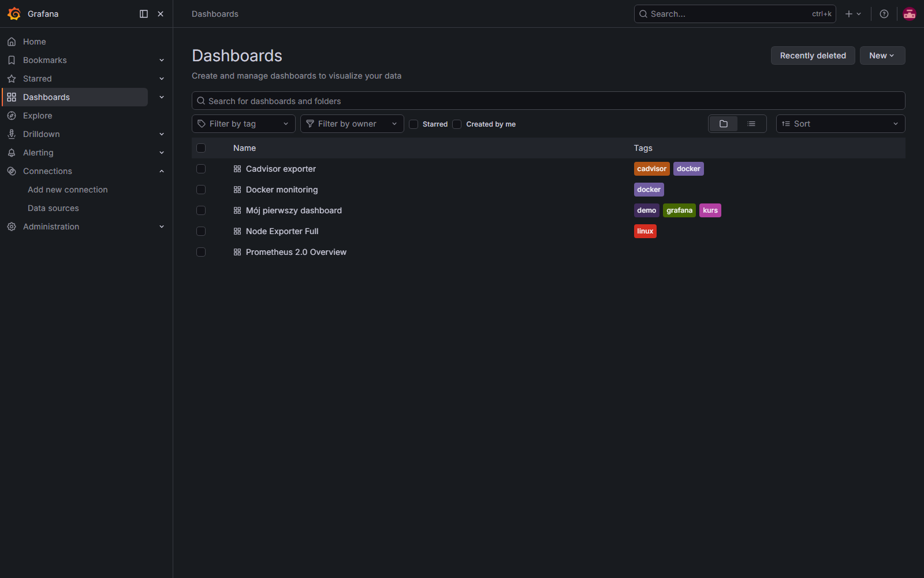Screen dimensions: 924x578
Task: Enable the Starred filter checkbox
Action: (413, 124)
